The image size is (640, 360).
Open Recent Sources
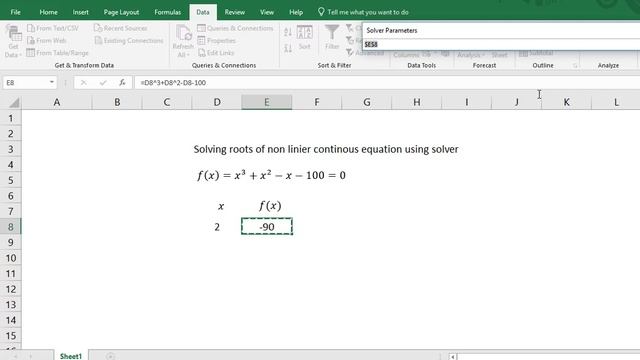coord(120,28)
